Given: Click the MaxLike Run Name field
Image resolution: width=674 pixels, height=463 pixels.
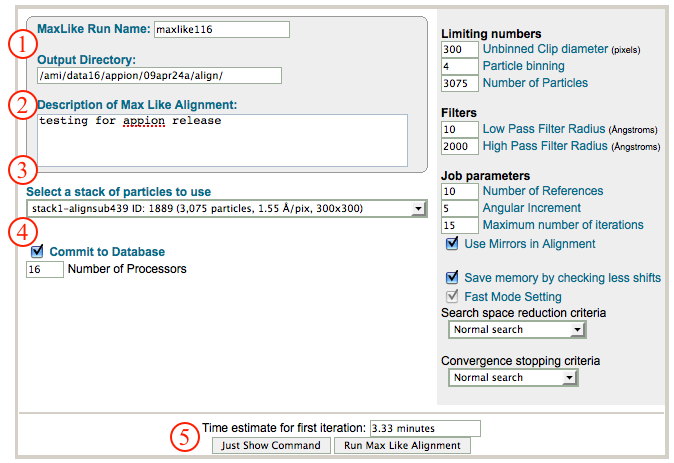Looking at the screenshot, I should point(221,29).
